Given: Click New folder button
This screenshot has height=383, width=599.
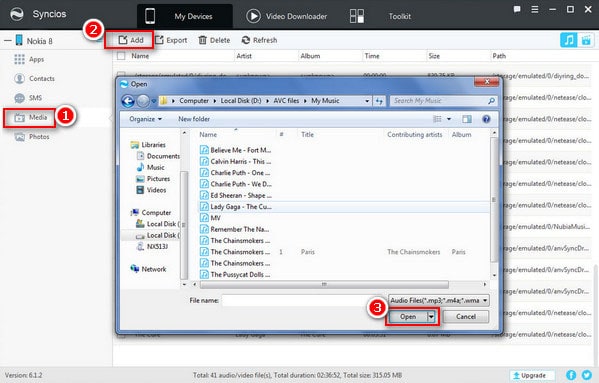Looking at the screenshot, I should (194, 119).
